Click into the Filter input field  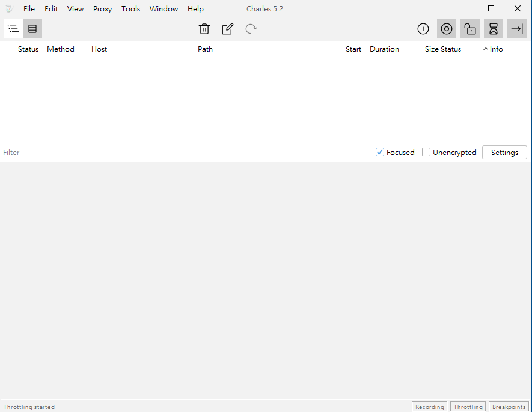point(186,153)
